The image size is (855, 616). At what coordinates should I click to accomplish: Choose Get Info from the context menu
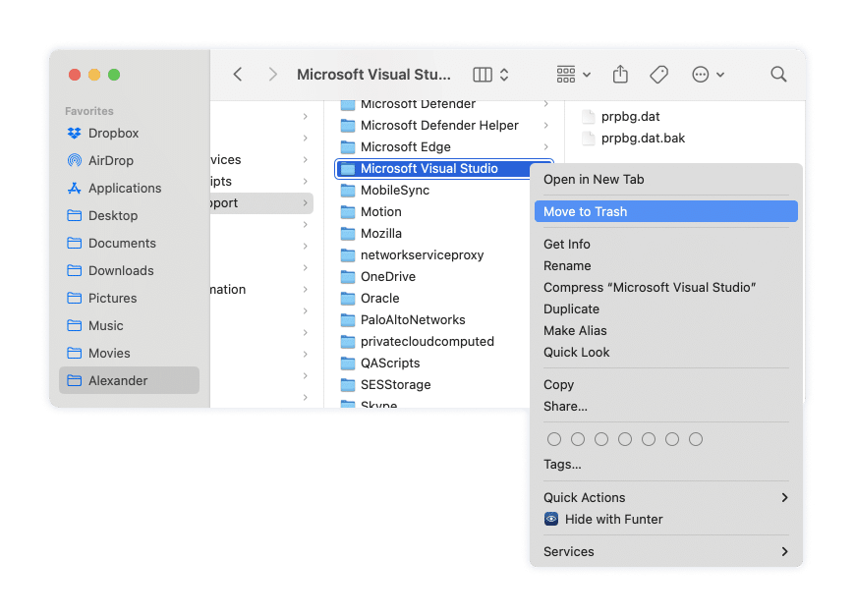(x=665, y=245)
